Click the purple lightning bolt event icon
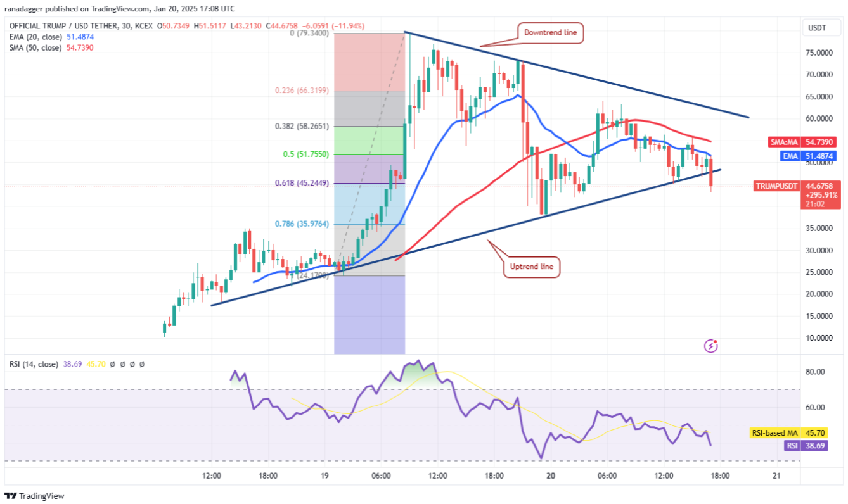Screen dimensions: 848x504 [x=711, y=346]
